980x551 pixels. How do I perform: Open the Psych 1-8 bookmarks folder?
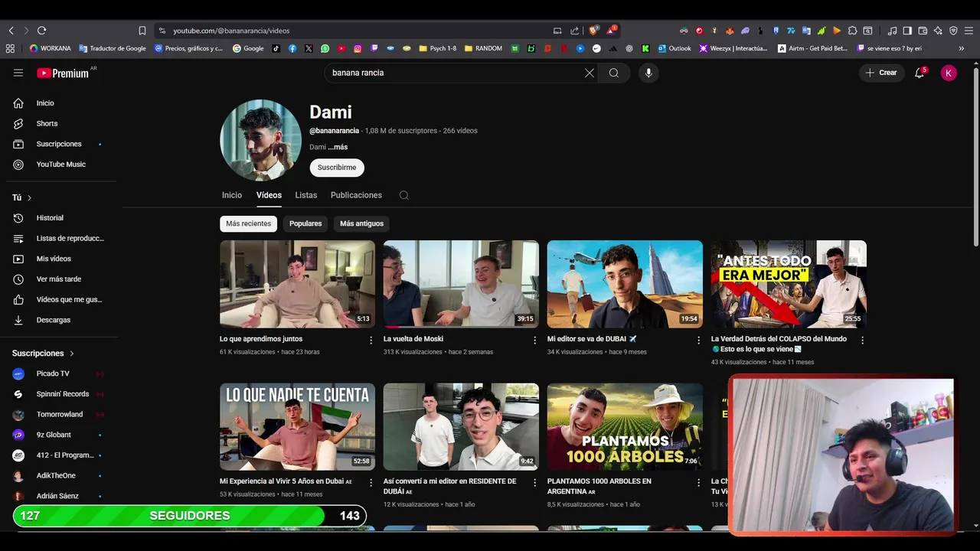pos(437,48)
